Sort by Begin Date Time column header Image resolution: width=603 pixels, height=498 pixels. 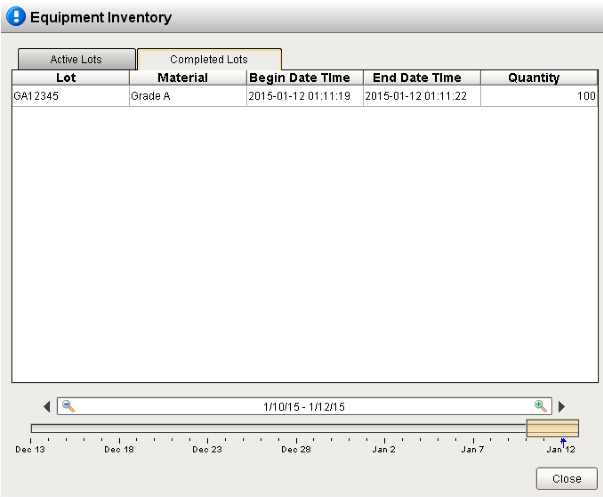click(304, 78)
